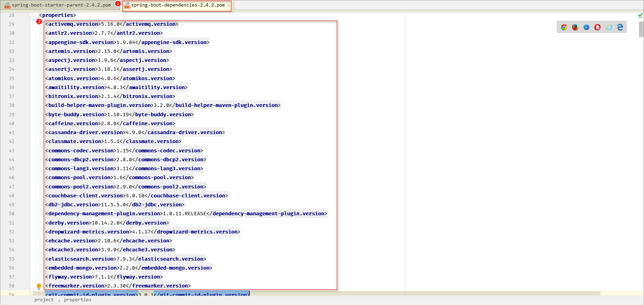Click the cassandra-driver.version line

tap(135, 132)
